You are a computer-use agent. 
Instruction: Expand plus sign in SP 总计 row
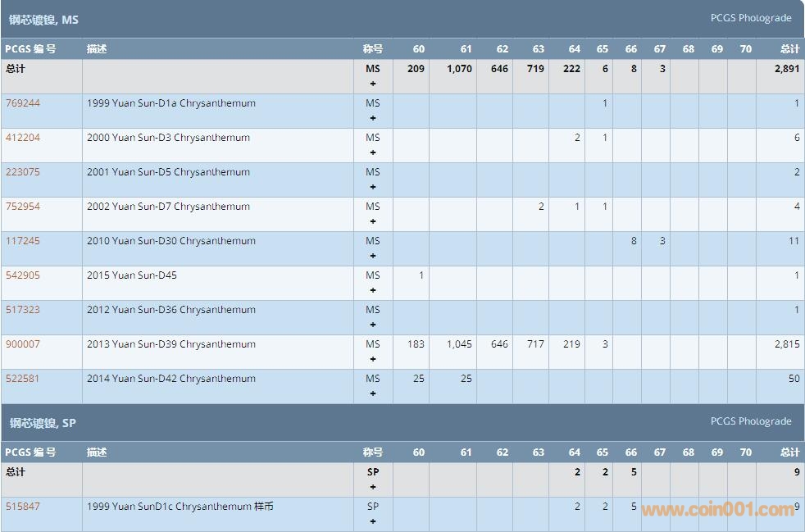coord(373,487)
